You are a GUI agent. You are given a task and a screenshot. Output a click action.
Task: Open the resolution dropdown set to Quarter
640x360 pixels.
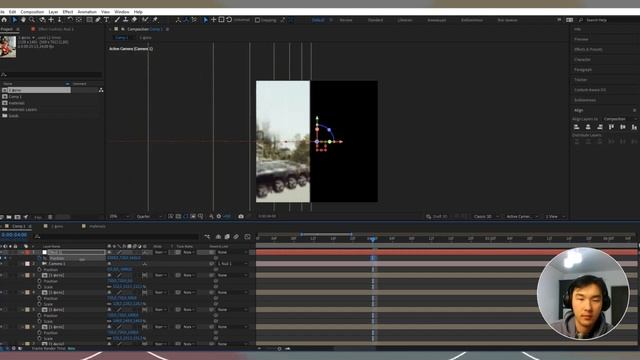(149, 216)
